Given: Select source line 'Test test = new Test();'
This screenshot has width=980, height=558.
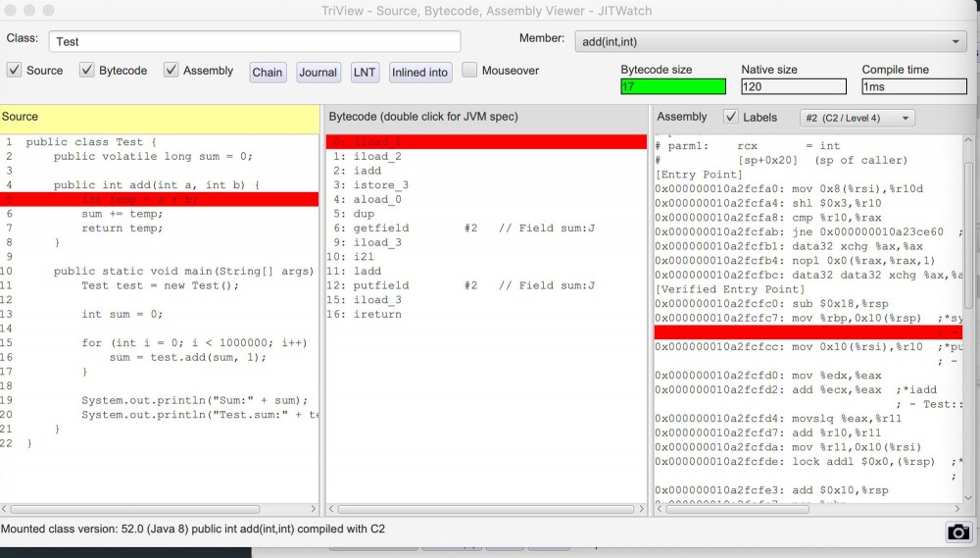Looking at the screenshot, I should tap(160, 286).
